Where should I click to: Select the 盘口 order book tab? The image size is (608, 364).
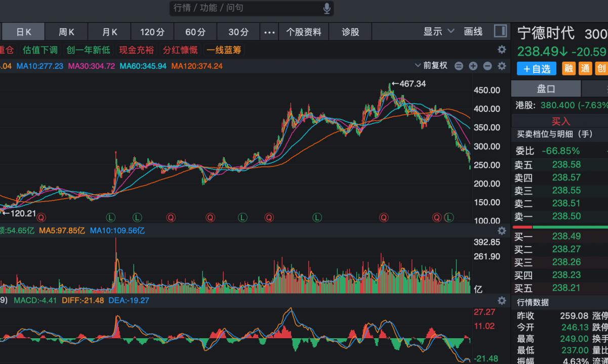[546, 89]
